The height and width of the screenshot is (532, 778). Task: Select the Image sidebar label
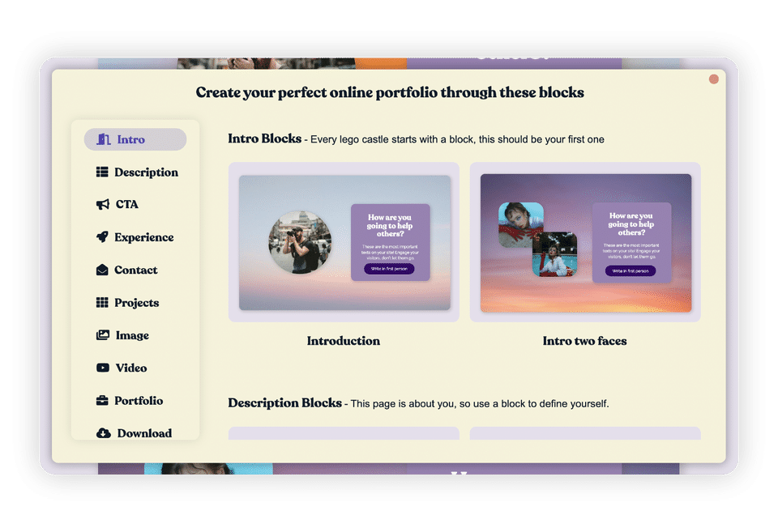[x=132, y=336]
